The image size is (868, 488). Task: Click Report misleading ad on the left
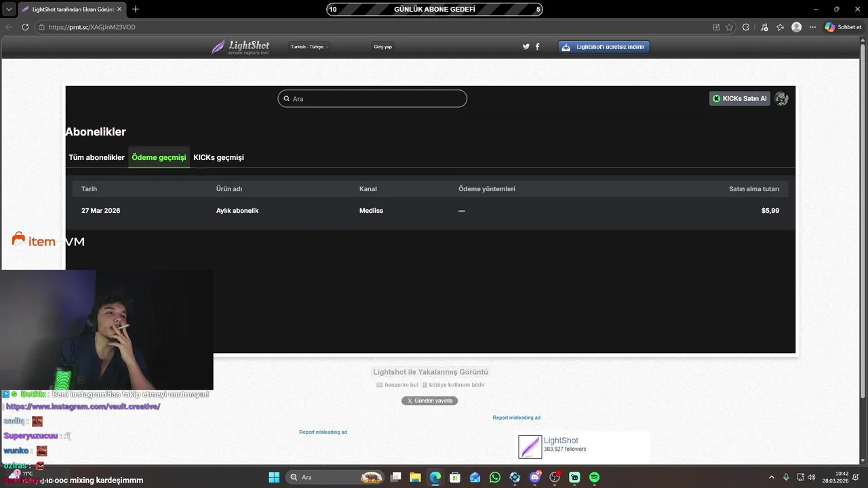pyautogui.click(x=323, y=432)
